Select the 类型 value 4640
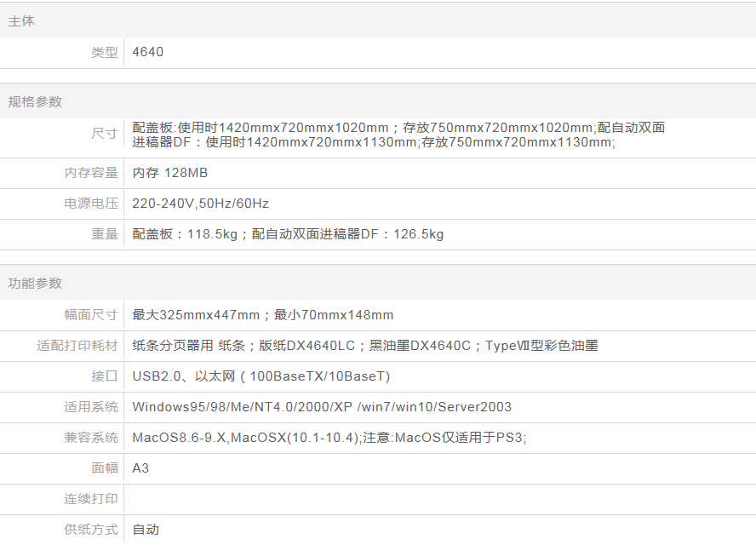 148,52
